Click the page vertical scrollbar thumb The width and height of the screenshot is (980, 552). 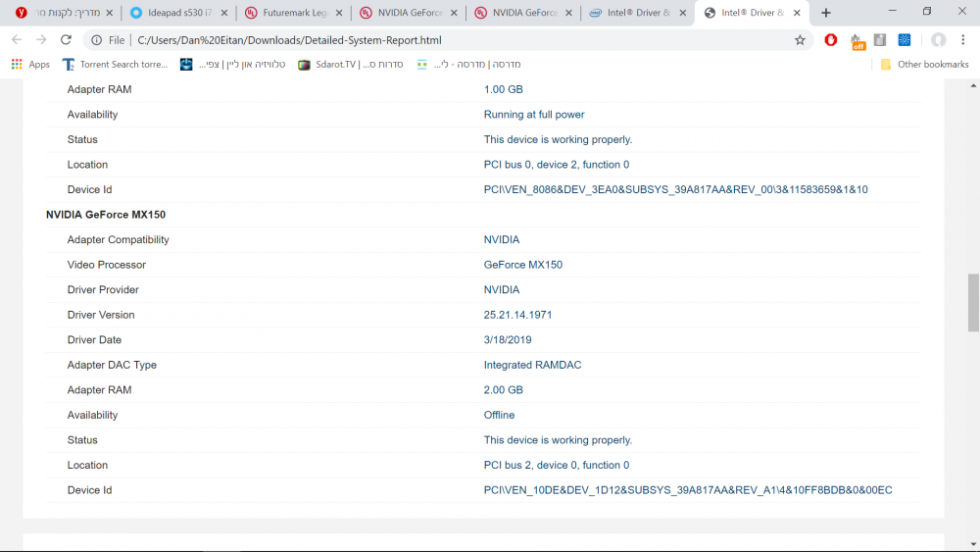click(973, 303)
